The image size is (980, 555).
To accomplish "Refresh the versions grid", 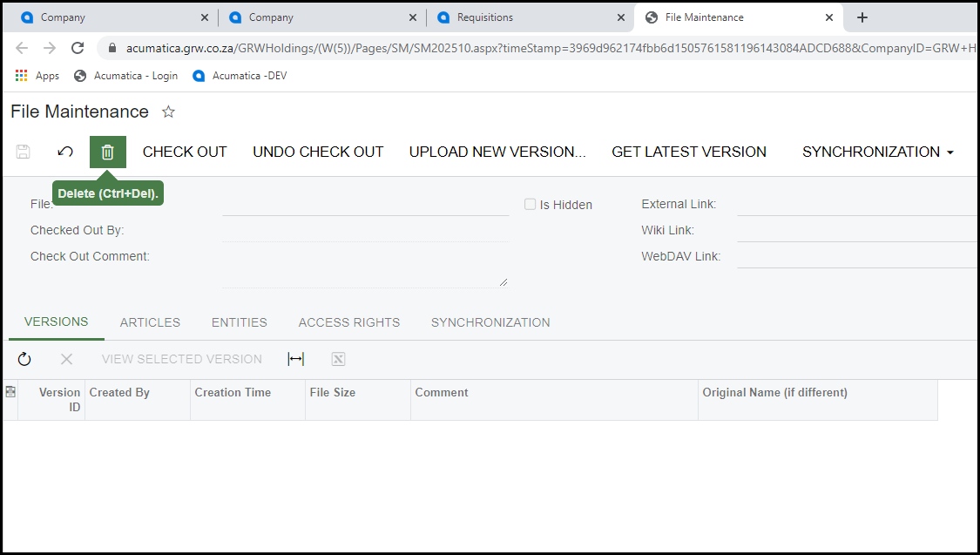I will pyautogui.click(x=24, y=359).
